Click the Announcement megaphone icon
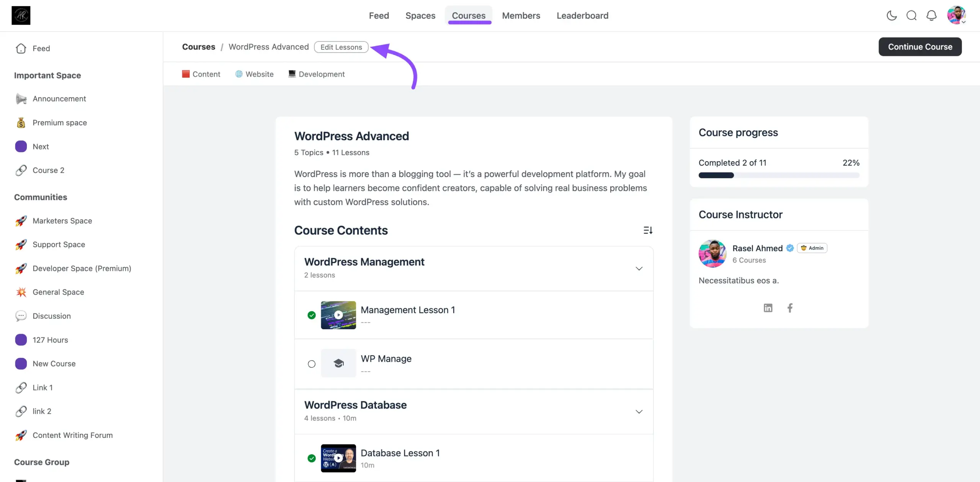The height and width of the screenshot is (482, 980). (21, 99)
